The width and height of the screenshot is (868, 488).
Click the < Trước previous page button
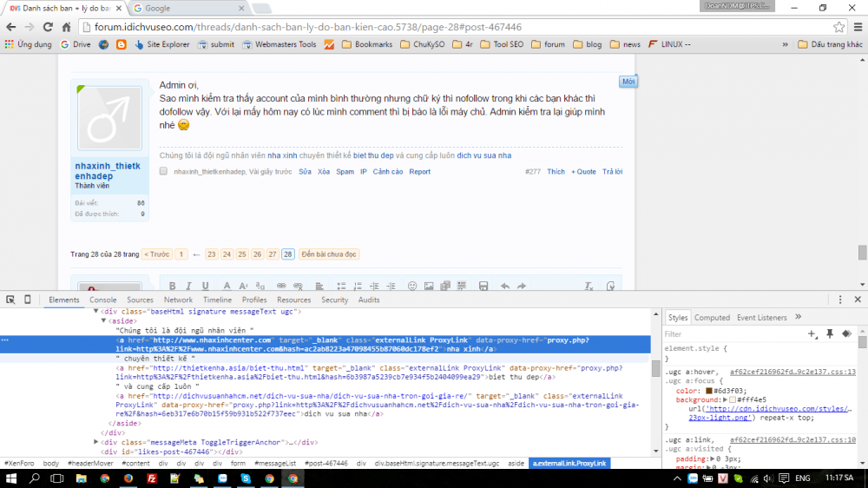coord(156,254)
